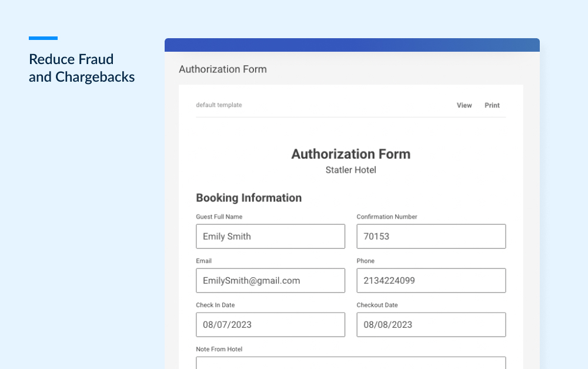Open the Check In Date field 08/07/2023
This screenshot has height=369, width=588.
pyautogui.click(x=270, y=324)
